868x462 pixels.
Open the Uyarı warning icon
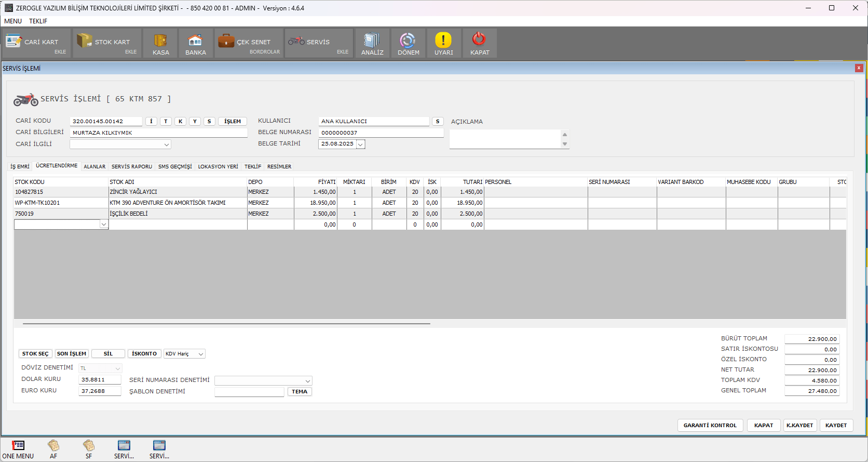(443, 40)
